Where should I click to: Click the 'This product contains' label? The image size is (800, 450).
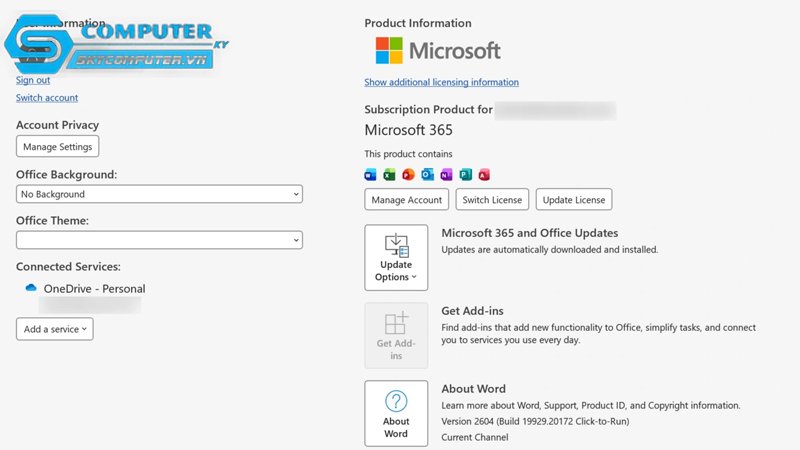click(408, 154)
